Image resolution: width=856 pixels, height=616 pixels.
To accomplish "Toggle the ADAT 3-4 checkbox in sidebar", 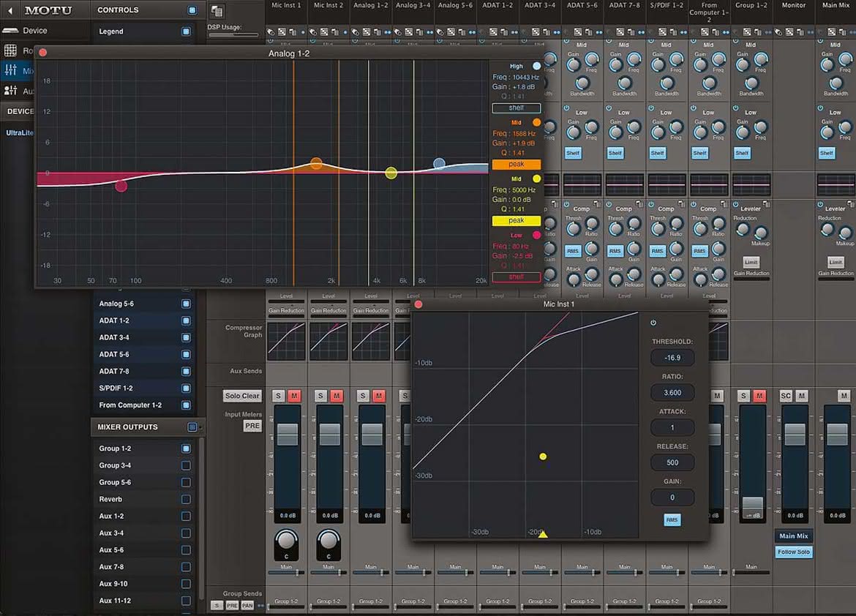I will (x=186, y=337).
